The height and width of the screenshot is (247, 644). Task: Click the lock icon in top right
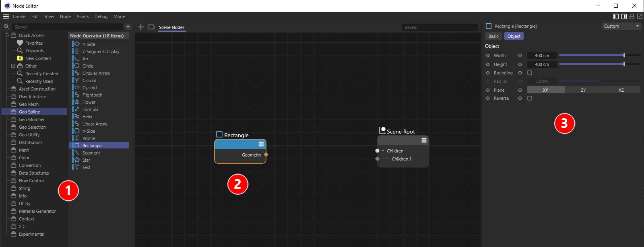[x=632, y=16]
